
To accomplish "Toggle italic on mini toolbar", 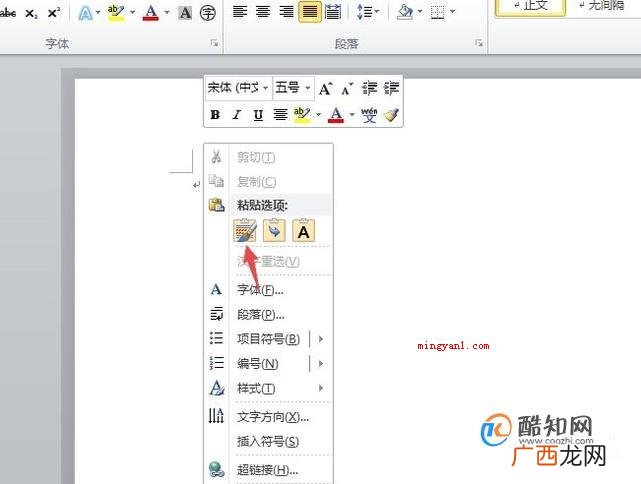I will coord(236,115).
